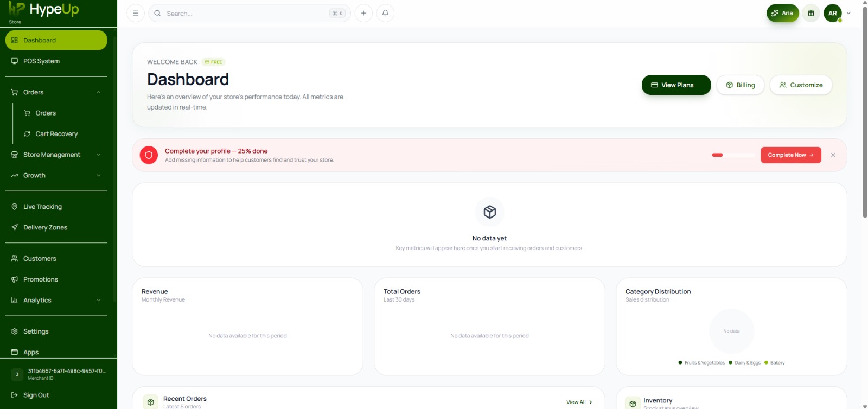Focus the Search input field
The width and height of the screenshot is (868, 409).
click(250, 13)
